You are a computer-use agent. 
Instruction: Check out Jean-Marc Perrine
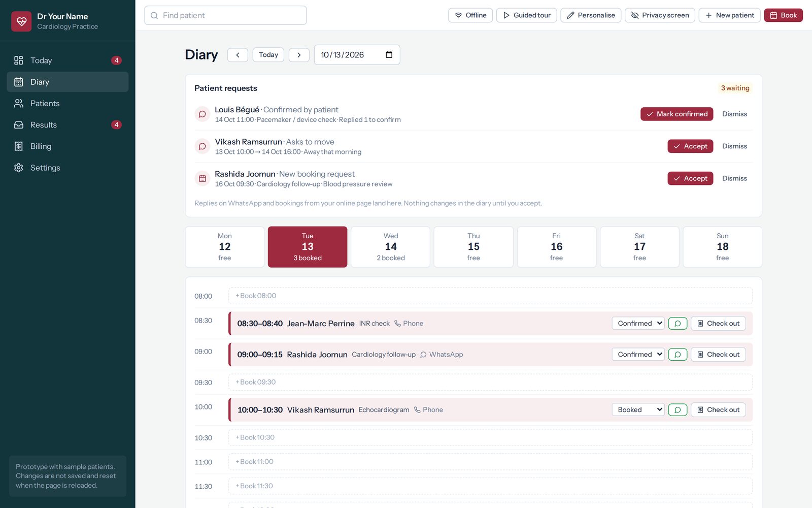coord(718,324)
